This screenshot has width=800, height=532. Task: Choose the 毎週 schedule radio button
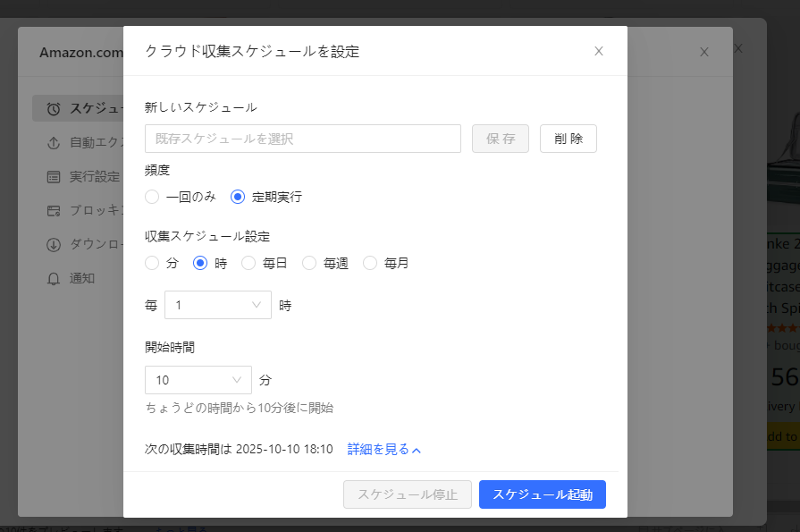click(309, 263)
